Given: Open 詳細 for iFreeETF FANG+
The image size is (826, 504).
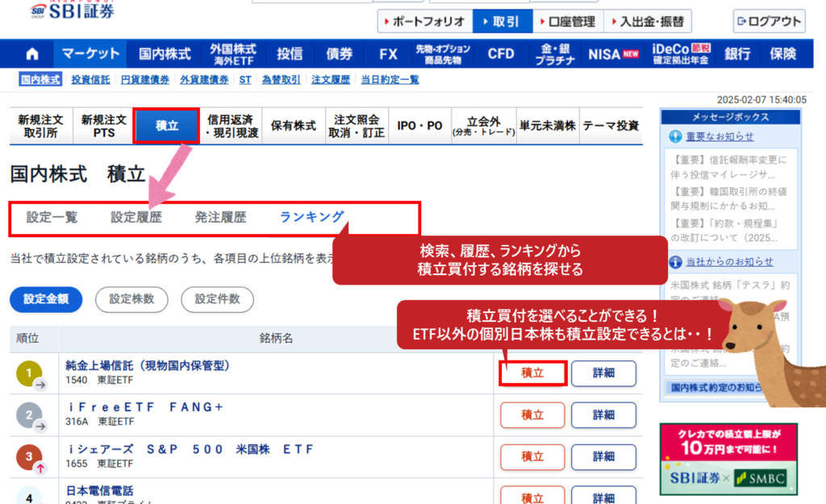Looking at the screenshot, I should pyautogui.click(x=603, y=415).
